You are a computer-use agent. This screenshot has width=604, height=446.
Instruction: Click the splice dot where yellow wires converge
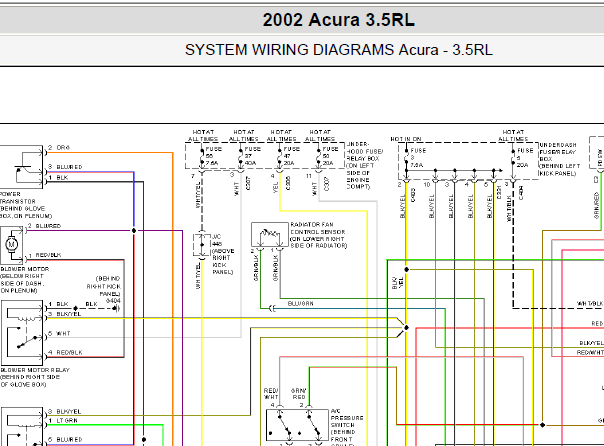(406, 328)
